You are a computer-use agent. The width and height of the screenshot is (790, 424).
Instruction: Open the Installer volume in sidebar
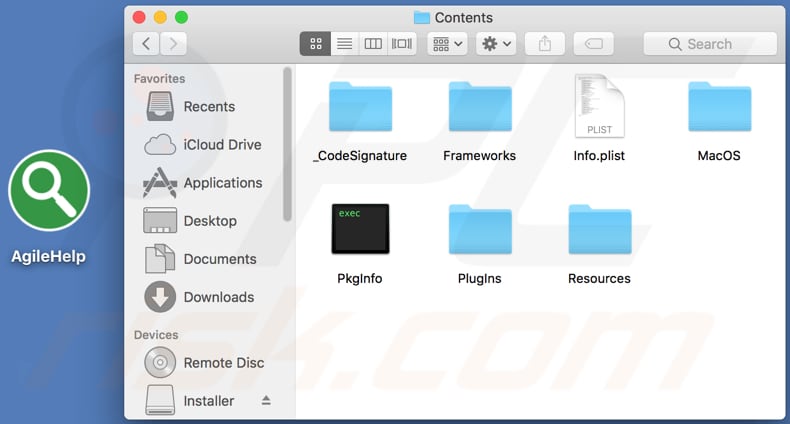[x=207, y=401]
